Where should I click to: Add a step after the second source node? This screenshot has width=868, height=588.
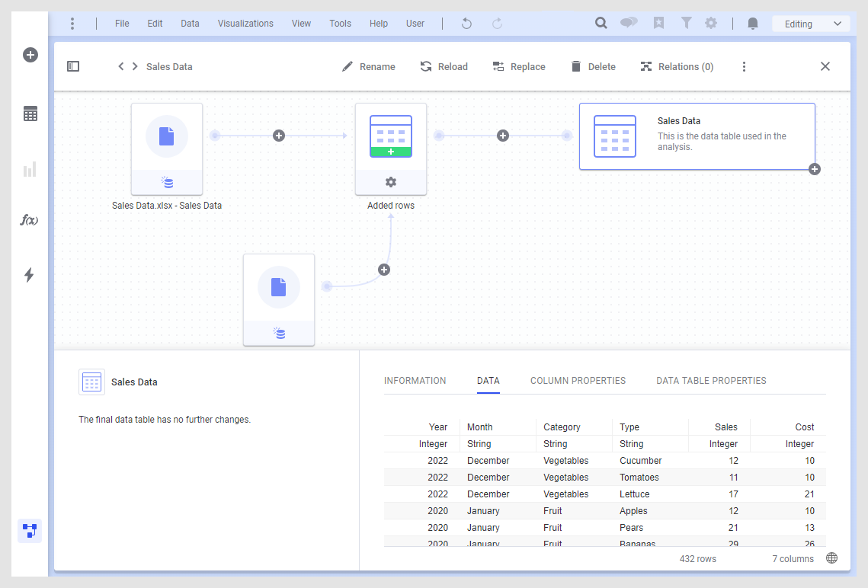pos(384,270)
